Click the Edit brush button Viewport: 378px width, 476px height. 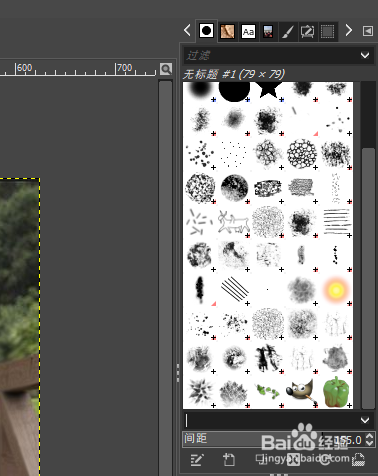click(196, 460)
